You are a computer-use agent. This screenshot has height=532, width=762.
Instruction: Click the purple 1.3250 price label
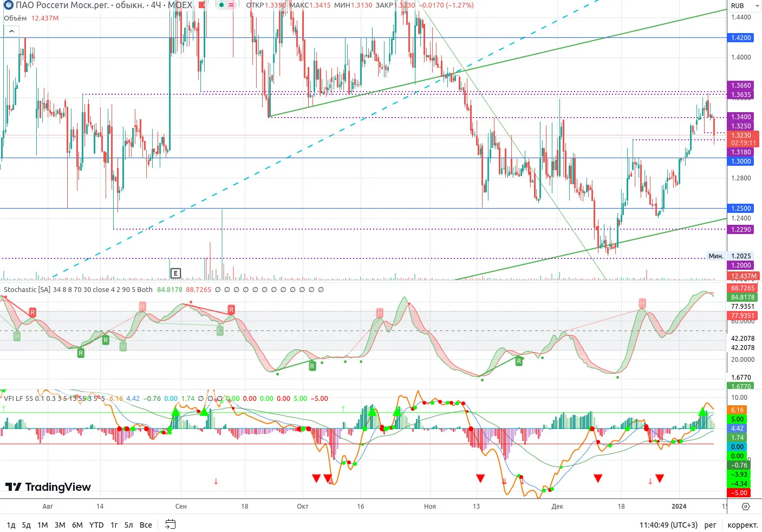(x=741, y=126)
